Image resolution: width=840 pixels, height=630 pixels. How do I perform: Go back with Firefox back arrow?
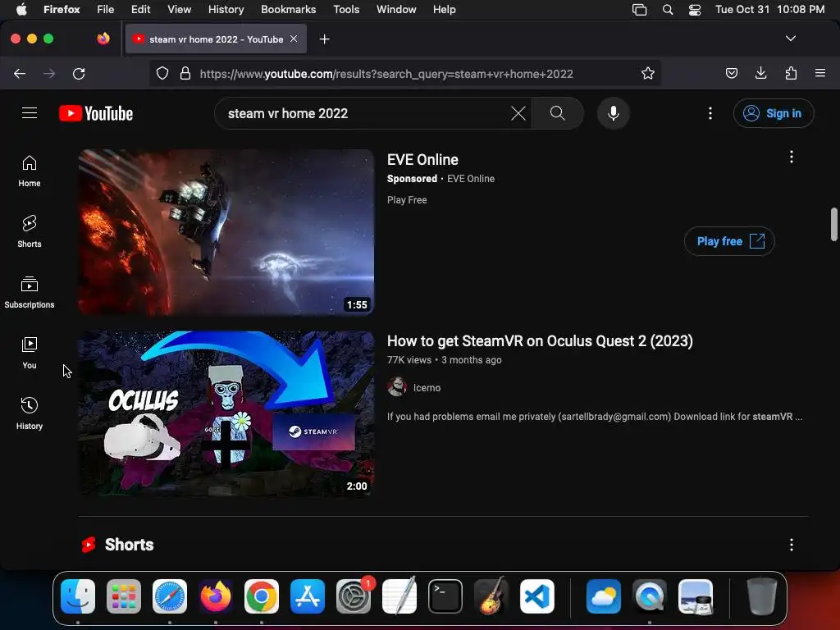[x=20, y=73]
